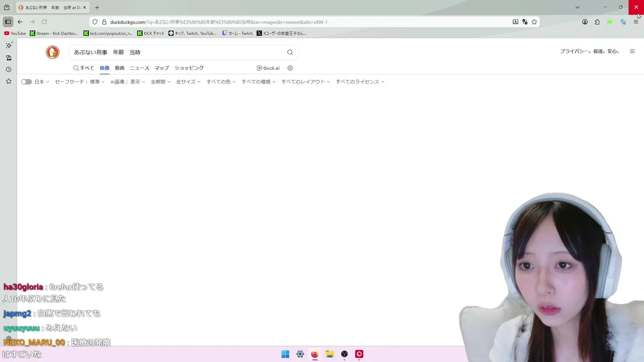Image resolution: width=644 pixels, height=362 pixels.
Task: Click the red app icon in taskbar
Action: tap(359, 354)
